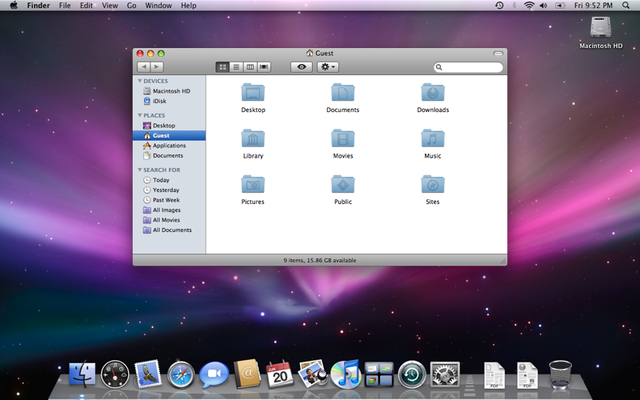The image size is (640, 400).
Task: Launch Safari from the Dock
Action: click(x=181, y=374)
